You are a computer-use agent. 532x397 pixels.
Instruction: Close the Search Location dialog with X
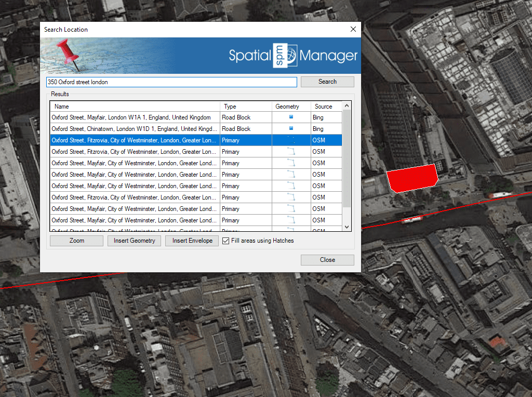coord(353,30)
